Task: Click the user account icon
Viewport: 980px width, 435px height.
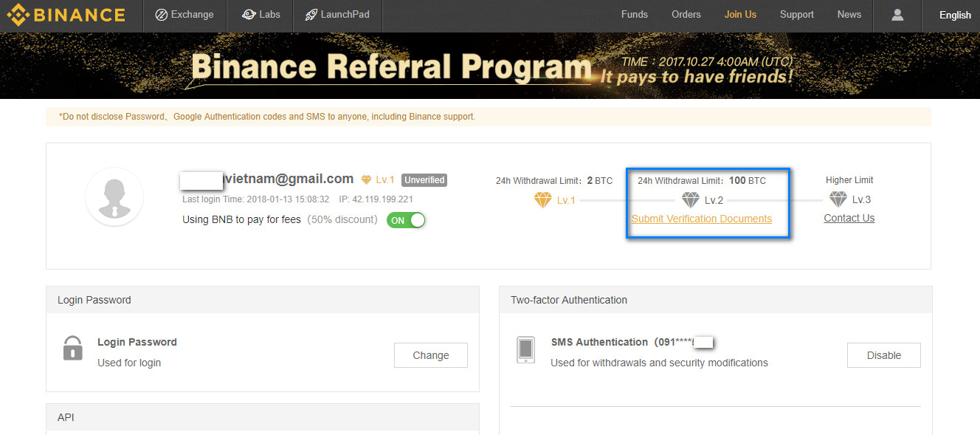Action: pyautogui.click(x=897, y=15)
